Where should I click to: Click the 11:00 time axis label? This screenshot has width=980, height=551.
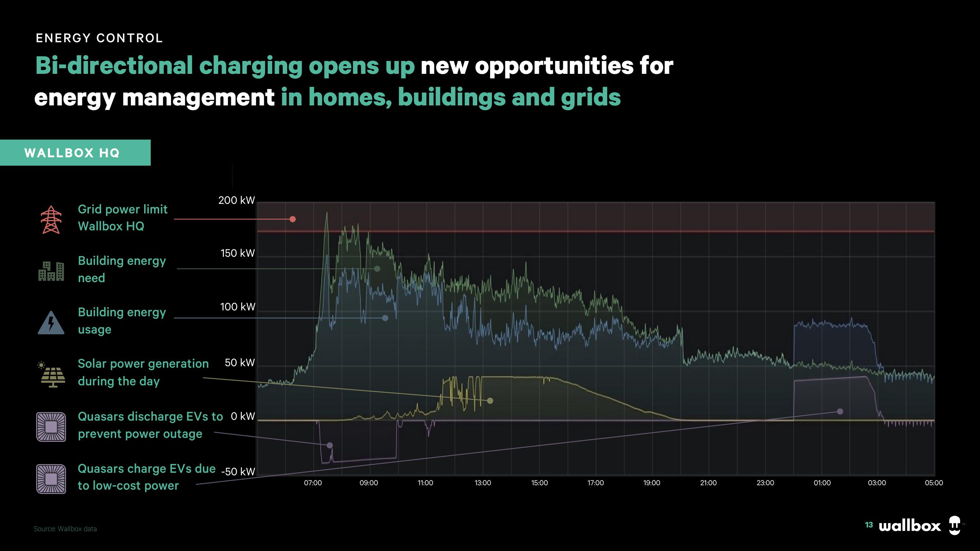[x=425, y=483]
